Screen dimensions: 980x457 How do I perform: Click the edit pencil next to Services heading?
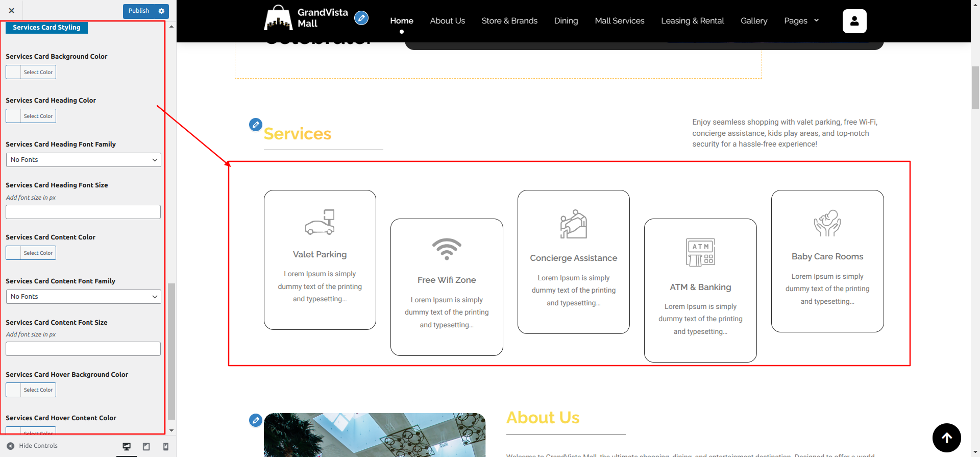256,125
